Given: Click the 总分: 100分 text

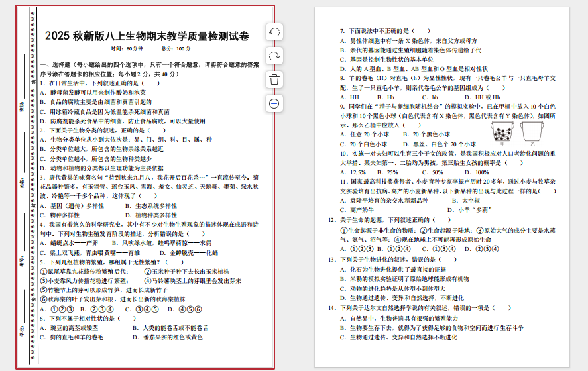Looking at the screenshot, I should [x=176, y=49].
